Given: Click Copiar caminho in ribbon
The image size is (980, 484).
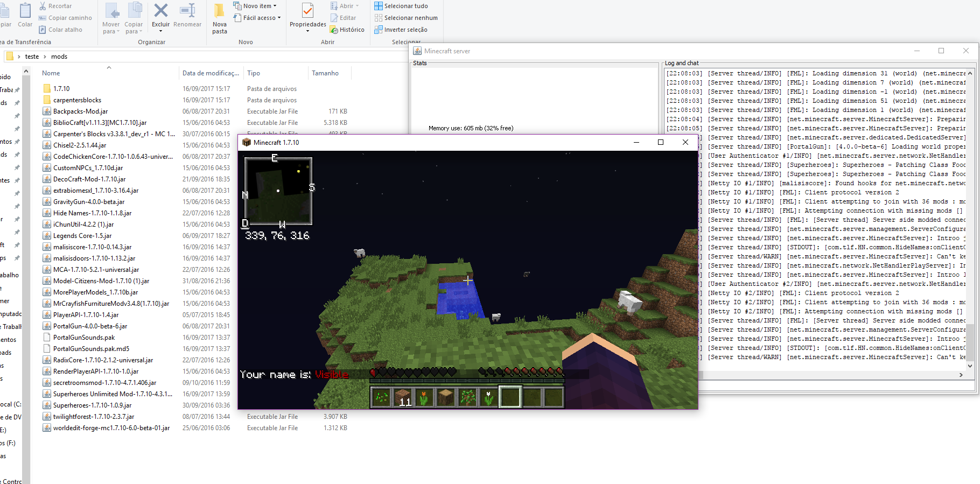Looking at the screenshot, I should pyautogui.click(x=65, y=18).
